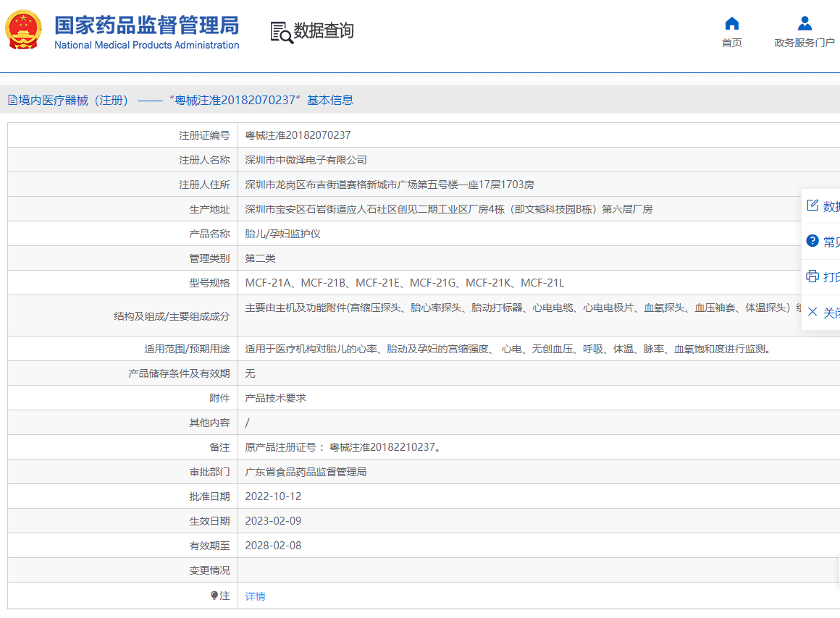Select the 打印 printer icon
Screen dimensions: 840x618
[x=811, y=276]
